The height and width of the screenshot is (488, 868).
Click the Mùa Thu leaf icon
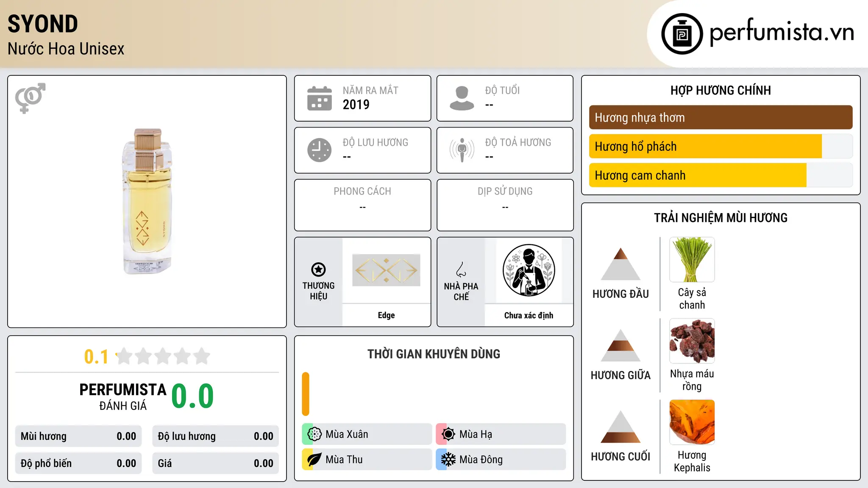314,459
